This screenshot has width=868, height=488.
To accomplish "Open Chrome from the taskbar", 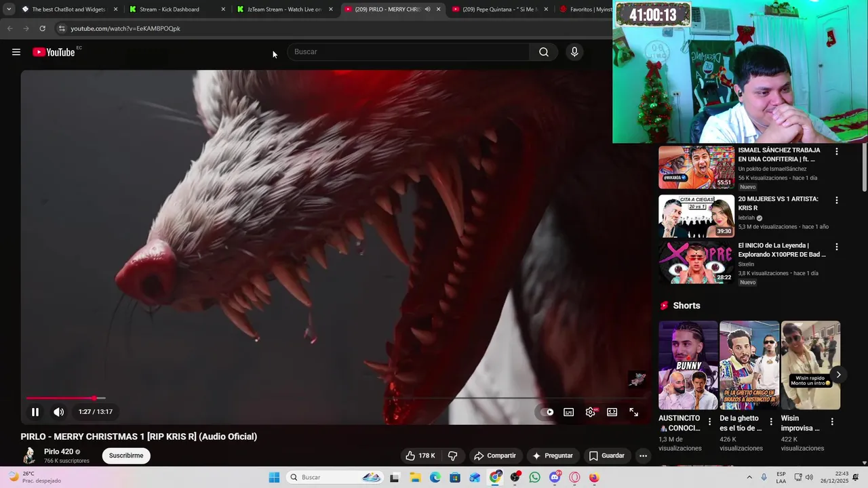I will click(495, 477).
